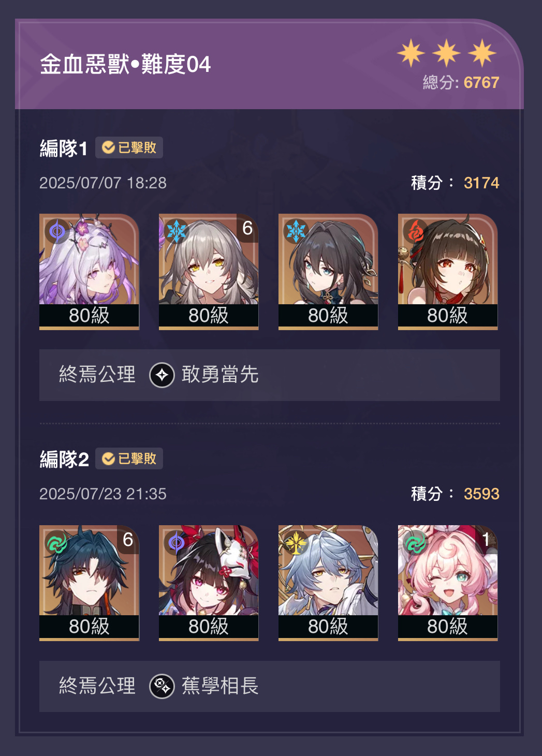
Task: Select the fox-mask character portrait in Team 2
Action: pyautogui.click(x=209, y=583)
